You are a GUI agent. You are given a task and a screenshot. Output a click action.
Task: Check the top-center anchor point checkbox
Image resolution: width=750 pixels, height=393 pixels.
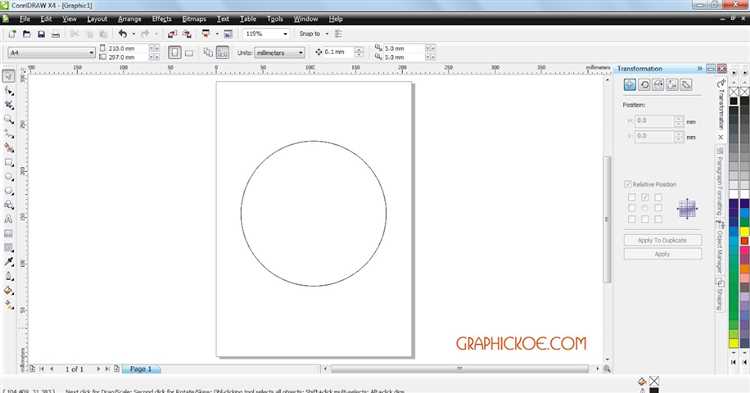coord(645,197)
